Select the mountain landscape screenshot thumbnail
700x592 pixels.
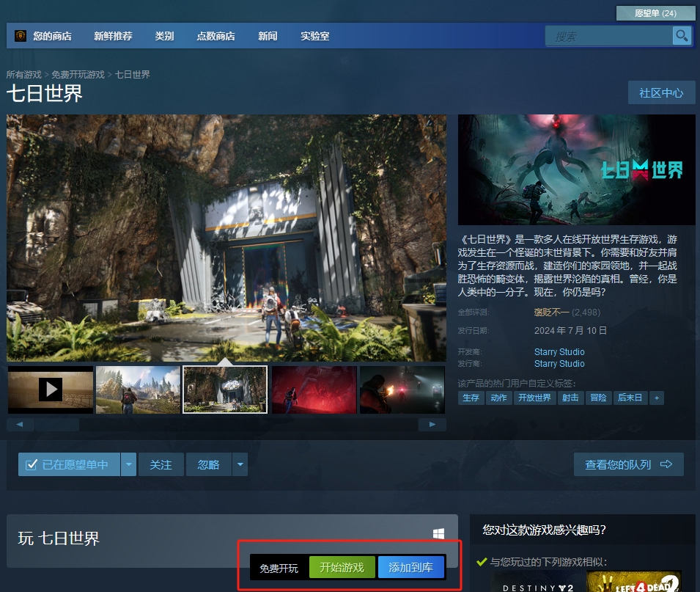click(x=139, y=390)
